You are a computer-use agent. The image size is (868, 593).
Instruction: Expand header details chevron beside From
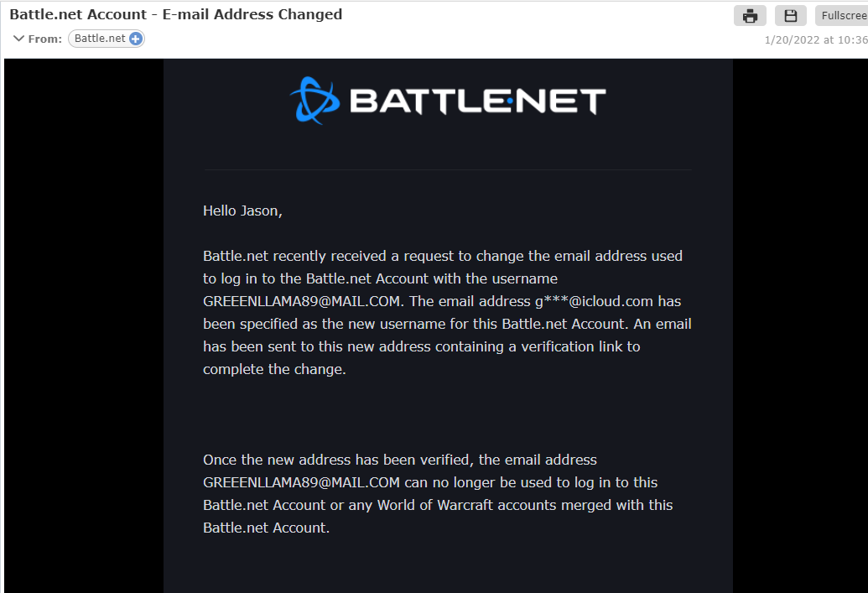18,39
